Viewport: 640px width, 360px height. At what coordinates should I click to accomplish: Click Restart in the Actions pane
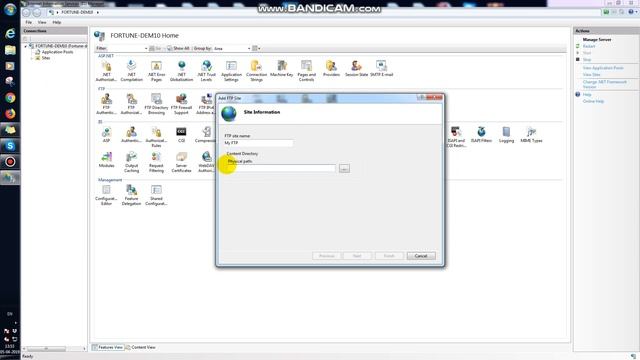click(589, 46)
